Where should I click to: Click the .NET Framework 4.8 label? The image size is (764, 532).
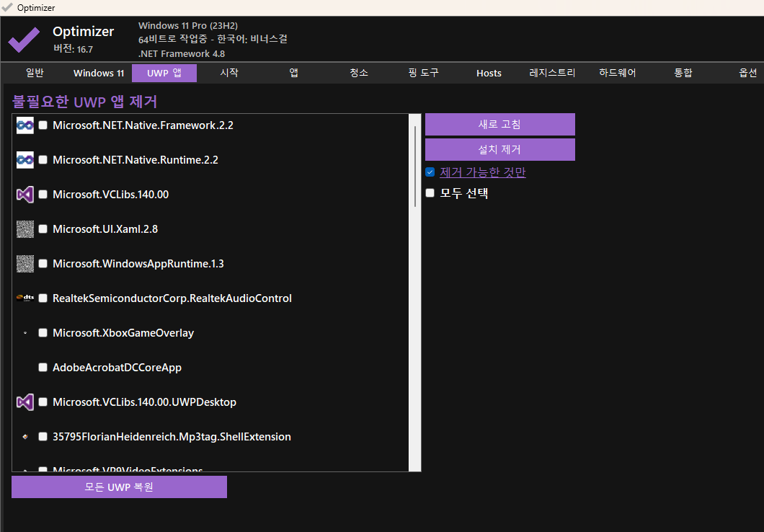pos(182,53)
